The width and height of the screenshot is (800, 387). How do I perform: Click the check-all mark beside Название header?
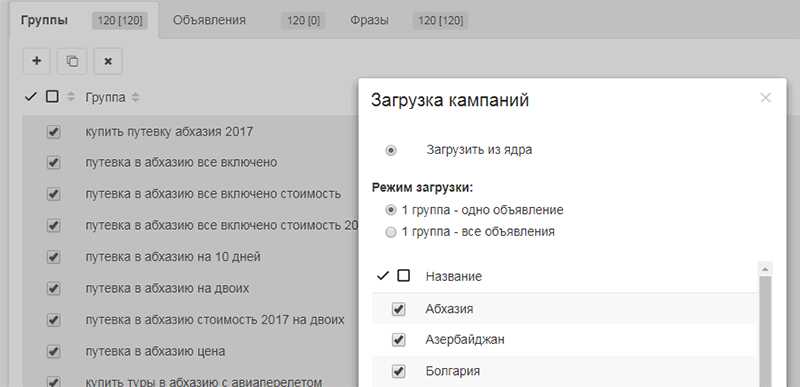[383, 276]
